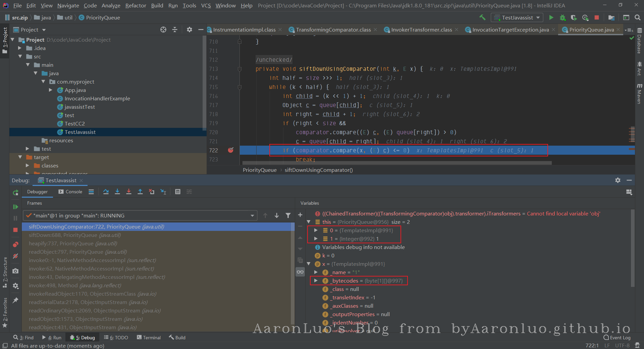Image resolution: width=644 pixels, height=349 pixels.
Task: Click the Step Into debugger icon
Action: coord(117,192)
